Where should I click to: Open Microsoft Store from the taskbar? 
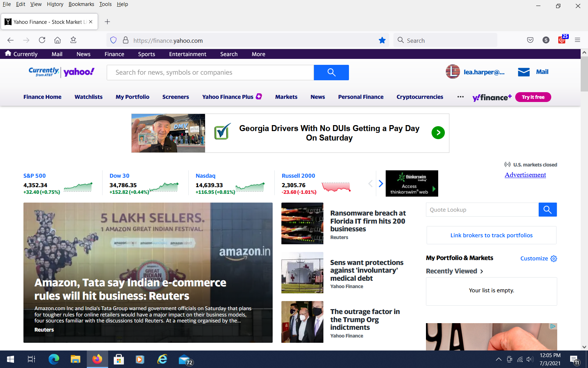[x=119, y=359]
